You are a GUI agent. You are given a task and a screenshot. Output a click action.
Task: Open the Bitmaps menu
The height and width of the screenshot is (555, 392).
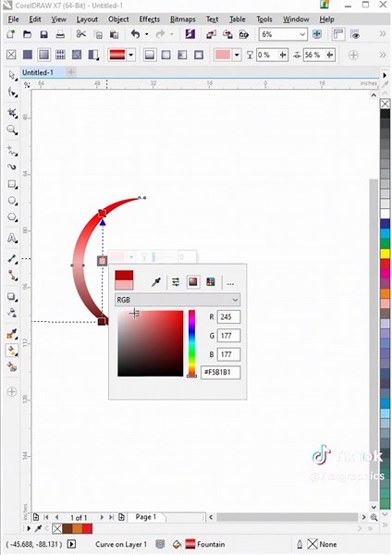182,19
